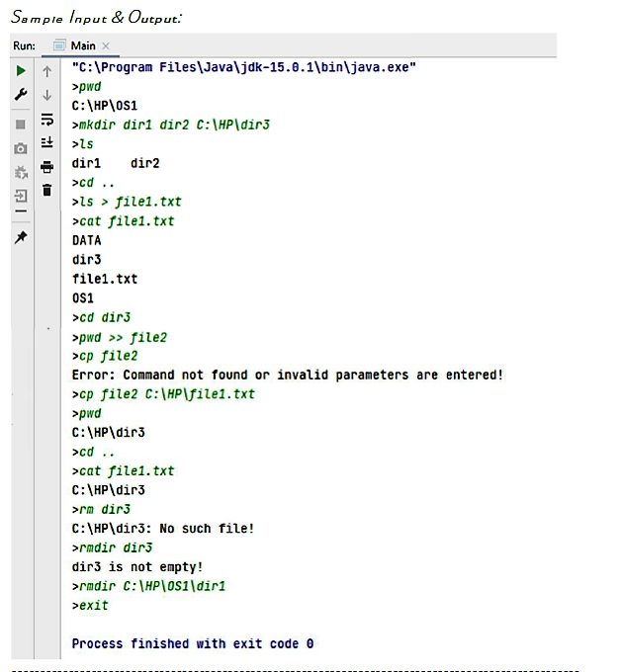The image size is (622, 672).
Task: Click the 'DATA' output line
Action: [87, 240]
